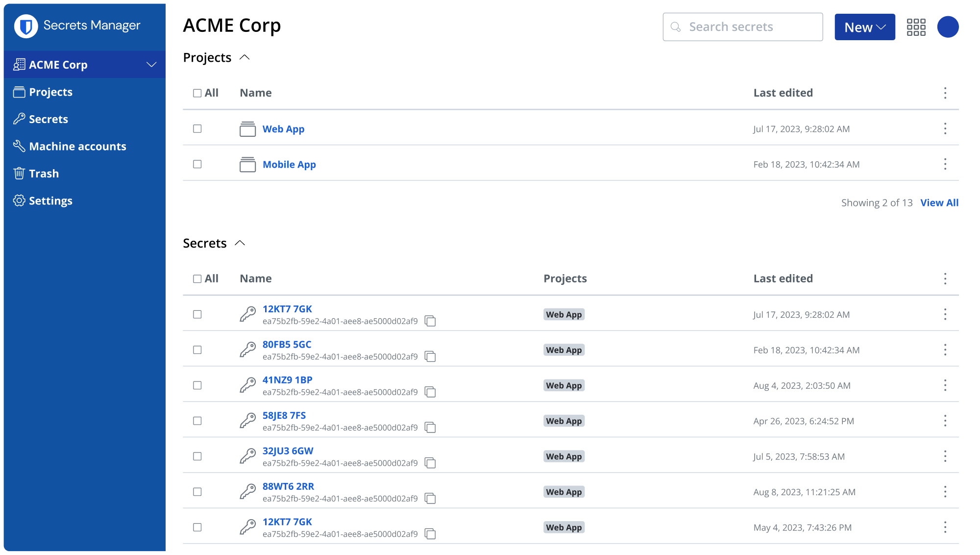Viewport: 980px width, 555px height.
Task: Open Secrets using the key icon
Action: (19, 119)
